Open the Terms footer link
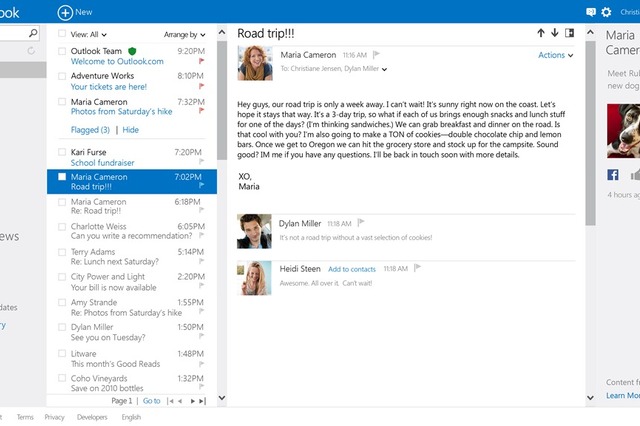640x426 pixels. tap(25, 417)
